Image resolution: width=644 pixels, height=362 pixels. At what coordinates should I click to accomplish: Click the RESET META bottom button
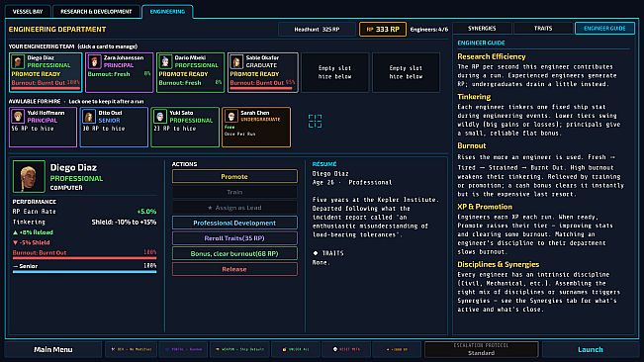[346, 349]
